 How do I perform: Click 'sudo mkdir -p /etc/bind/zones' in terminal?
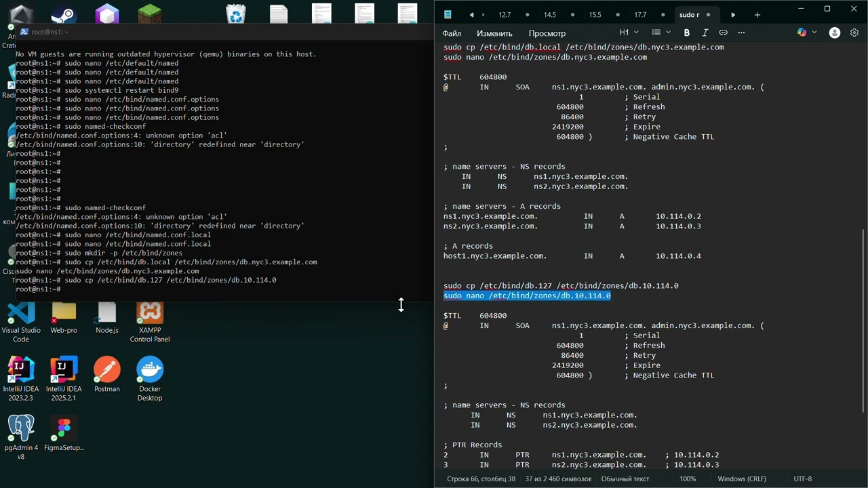tap(123, 253)
